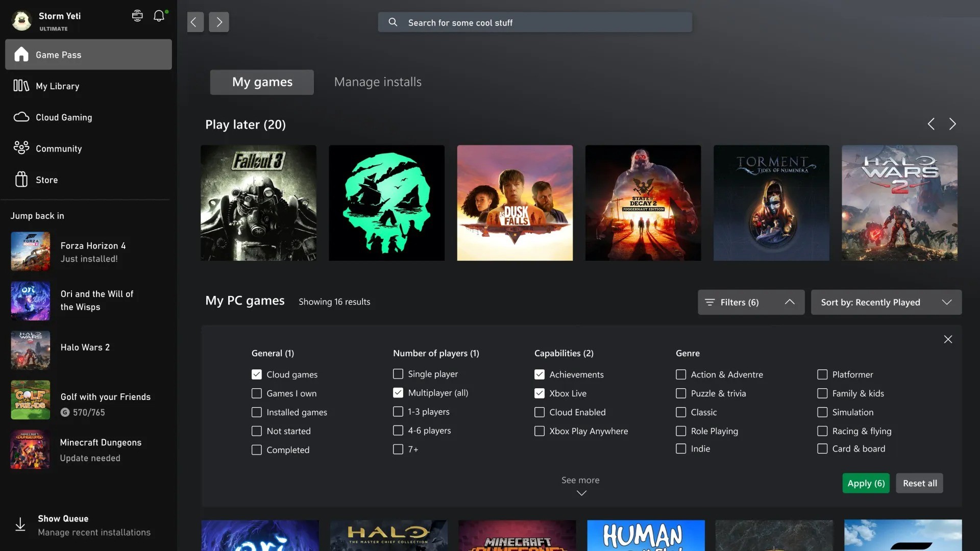Click Show Queue icon
The height and width of the screenshot is (551, 980).
pos(19,523)
